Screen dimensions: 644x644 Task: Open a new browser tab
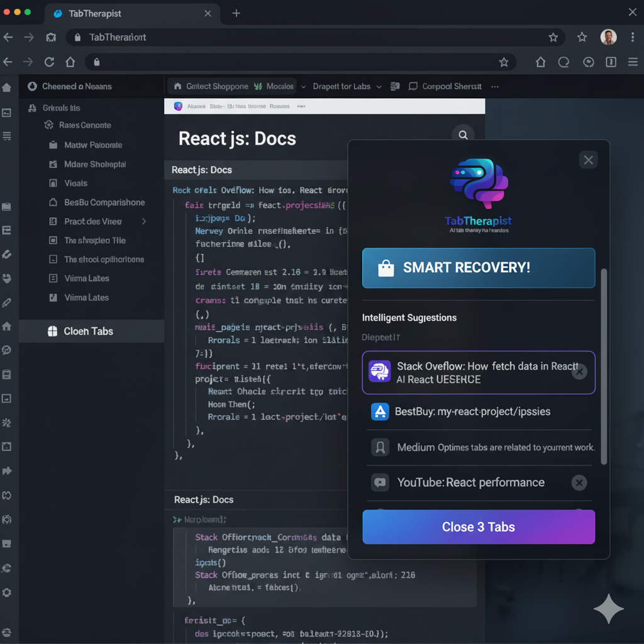tap(236, 14)
